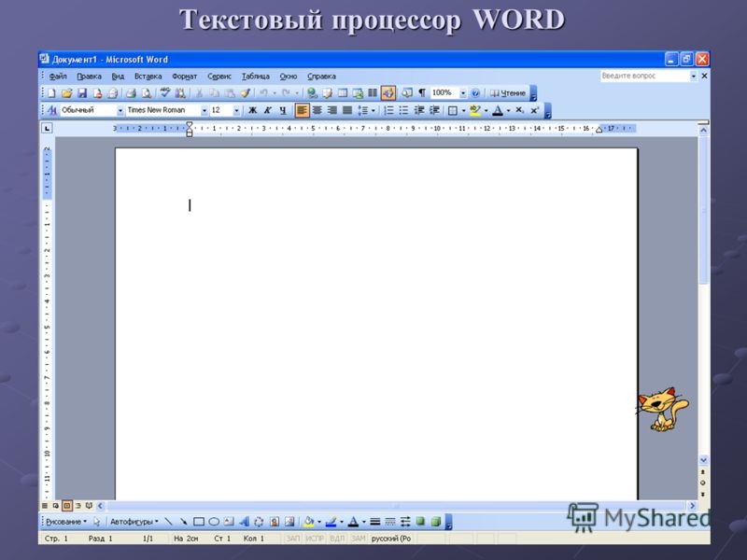The height and width of the screenshot is (560, 747).
Task: Justify the text alignment
Action: pyautogui.click(x=347, y=110)
